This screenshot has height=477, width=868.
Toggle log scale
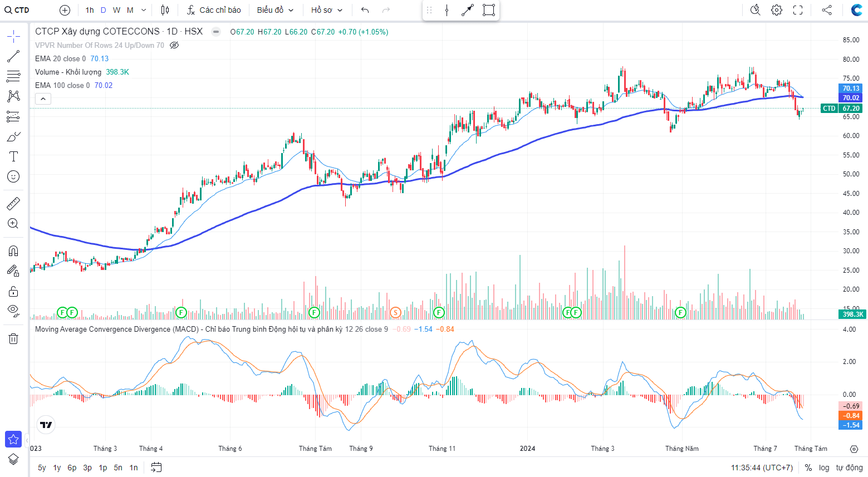tap(824, 468)
